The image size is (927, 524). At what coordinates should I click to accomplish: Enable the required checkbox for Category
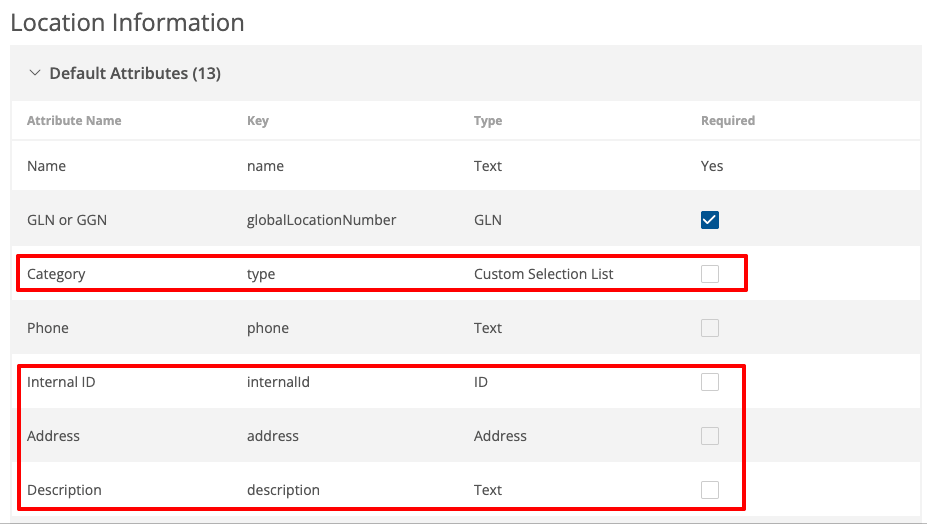pyautogui.click(x=710, y=274)
